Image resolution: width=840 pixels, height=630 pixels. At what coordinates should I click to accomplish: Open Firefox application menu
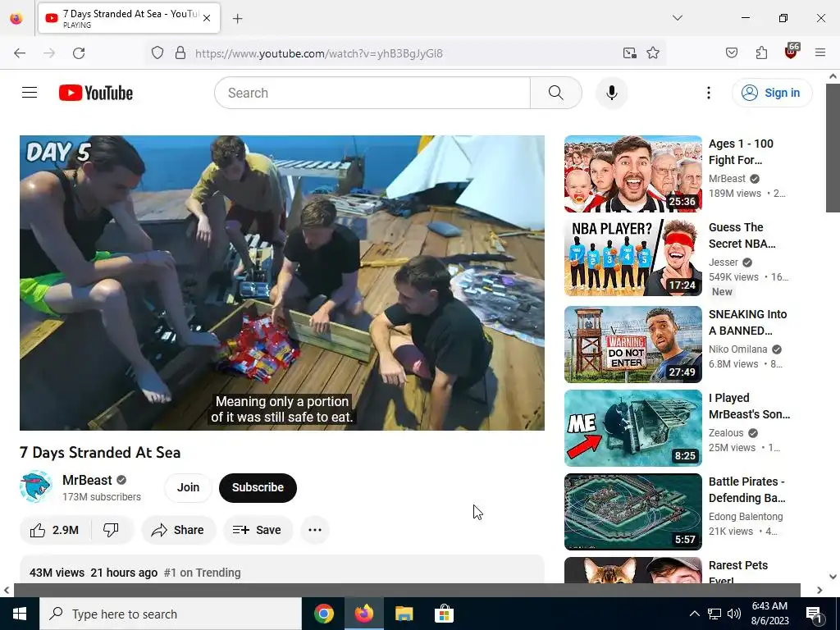pyautogui.click(x=820, y=53)
